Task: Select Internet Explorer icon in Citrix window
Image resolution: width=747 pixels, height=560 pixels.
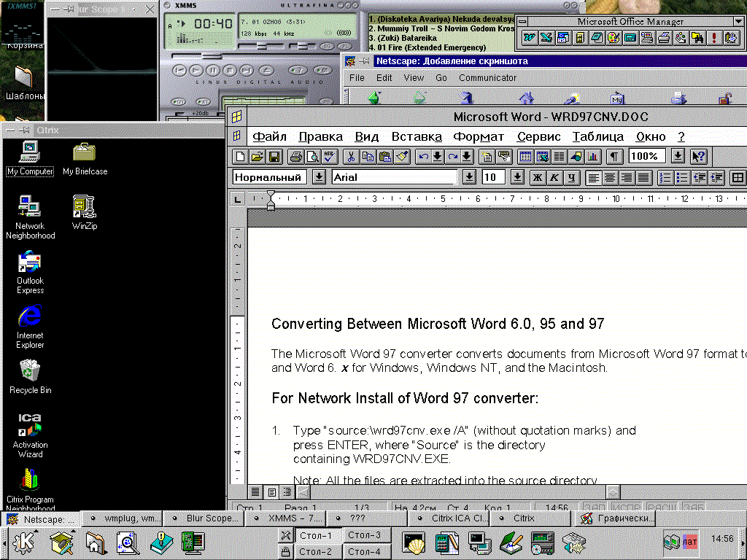Action: [x=30, y=327]
